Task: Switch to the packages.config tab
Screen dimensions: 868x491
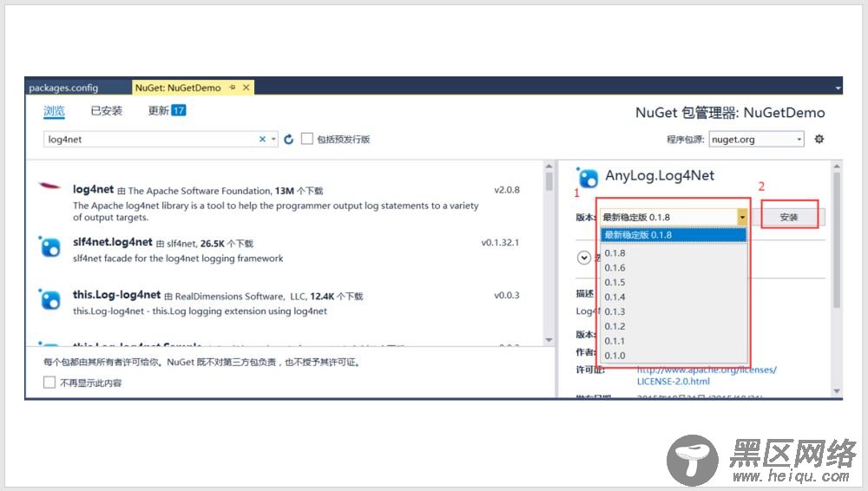Action: (x=63, y=88)
